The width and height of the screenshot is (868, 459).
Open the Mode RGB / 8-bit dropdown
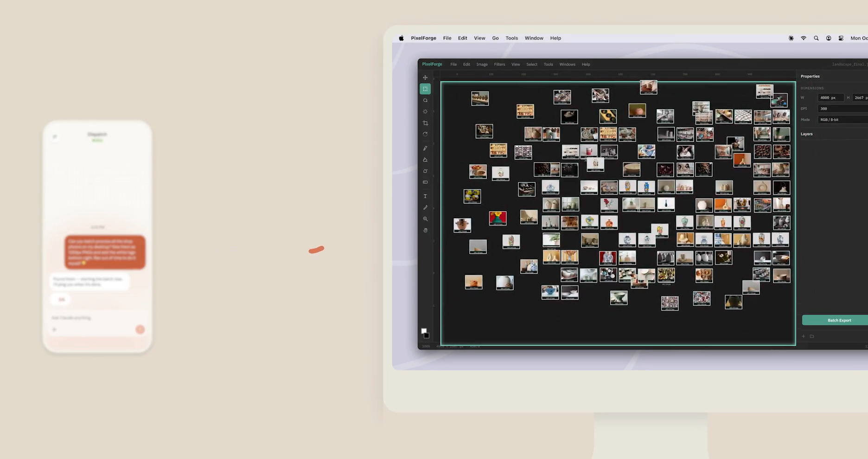pos(842,120)
